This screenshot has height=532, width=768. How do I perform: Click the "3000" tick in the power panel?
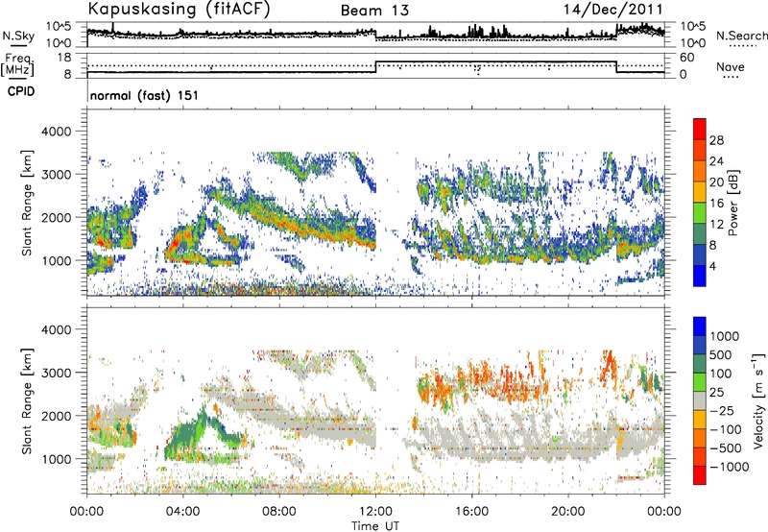click(55, 175)
